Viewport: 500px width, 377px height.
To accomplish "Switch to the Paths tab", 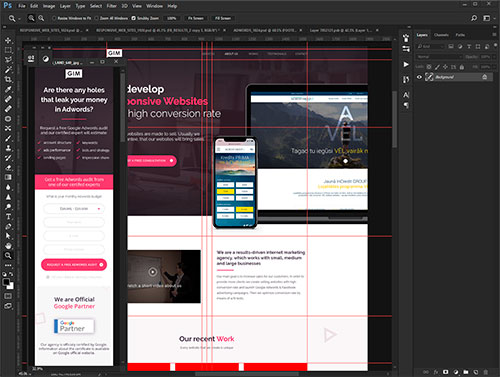I will [x=460, y=35].
